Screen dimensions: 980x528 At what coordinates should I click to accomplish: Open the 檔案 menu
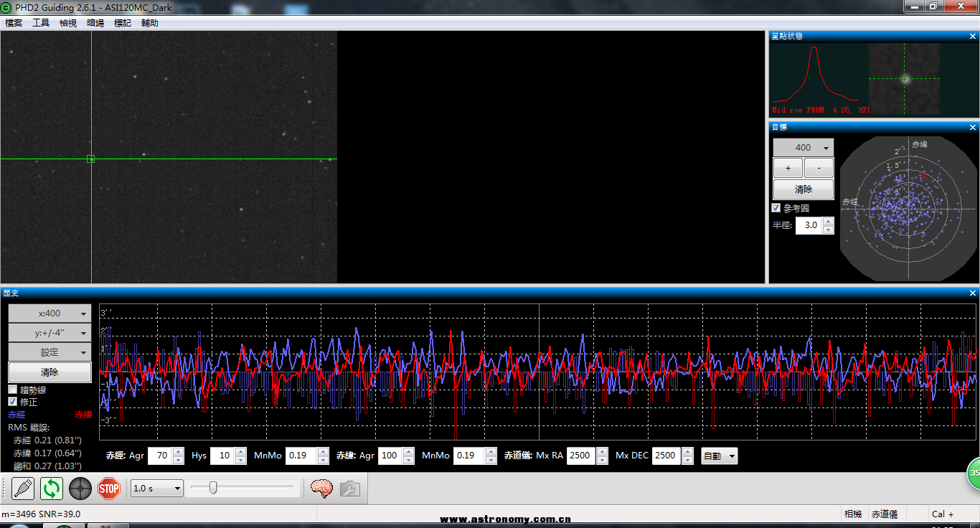click(14, 23)
